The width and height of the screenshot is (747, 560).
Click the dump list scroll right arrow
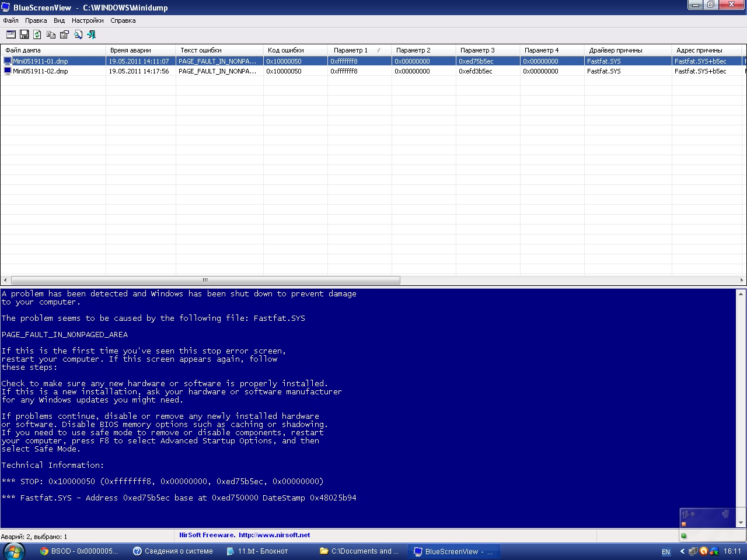coord(742,280)
